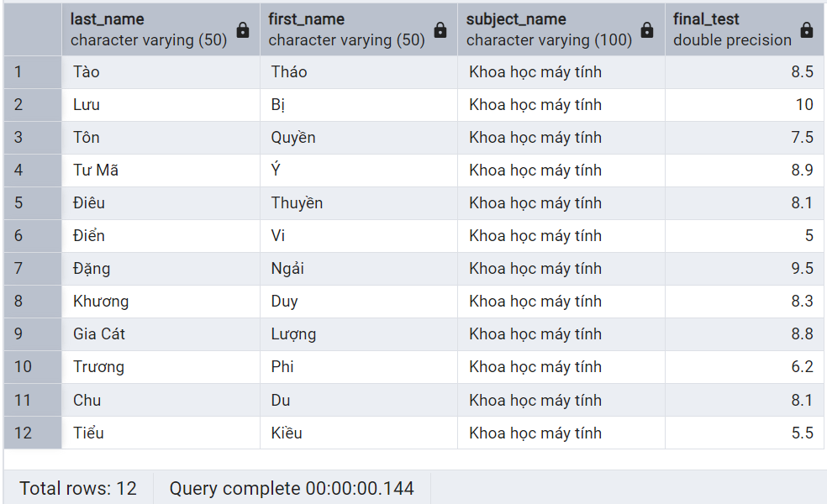This screenshot has height=504, width=827.
Task: Click the first_name cell Kiều
Action: pyautogui.click(x=287, y=433)
